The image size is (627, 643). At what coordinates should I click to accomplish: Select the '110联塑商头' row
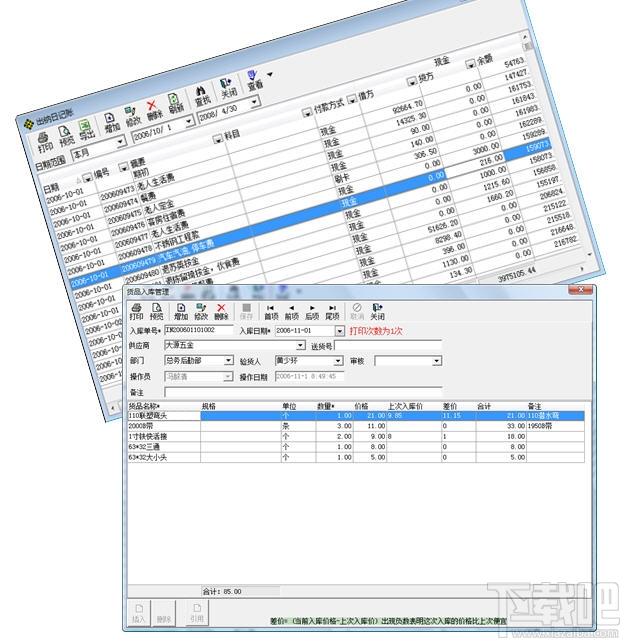[356, 416]
